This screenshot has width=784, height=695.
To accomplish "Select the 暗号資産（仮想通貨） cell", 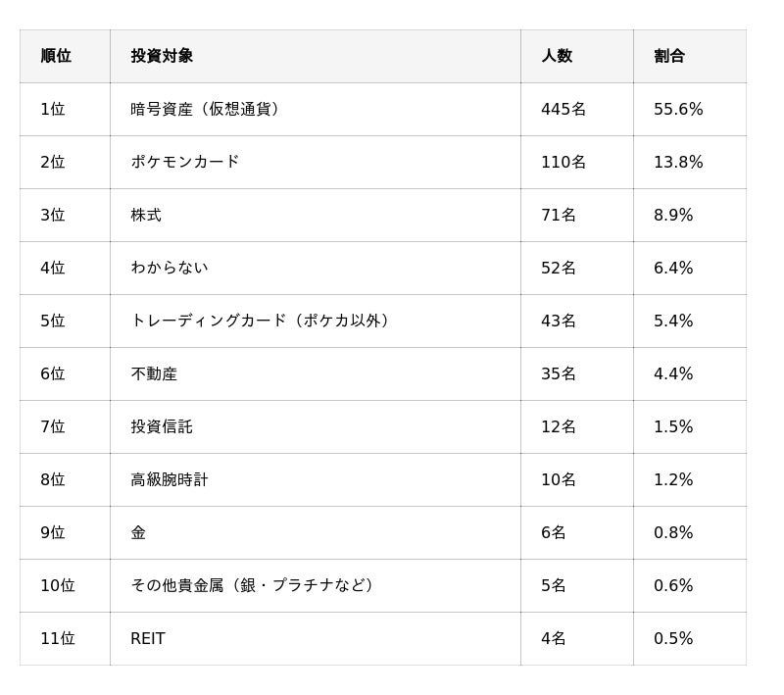I will tap(208, 109).
